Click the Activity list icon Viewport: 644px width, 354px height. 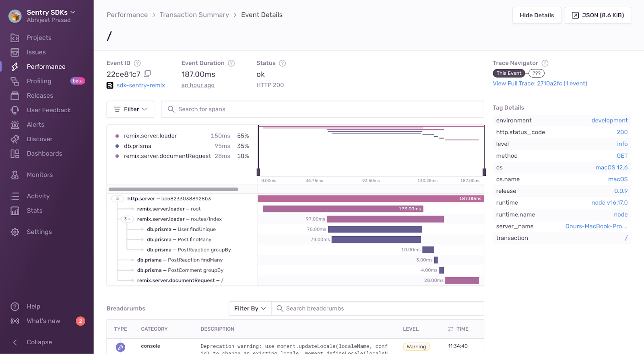coord(15,196)
